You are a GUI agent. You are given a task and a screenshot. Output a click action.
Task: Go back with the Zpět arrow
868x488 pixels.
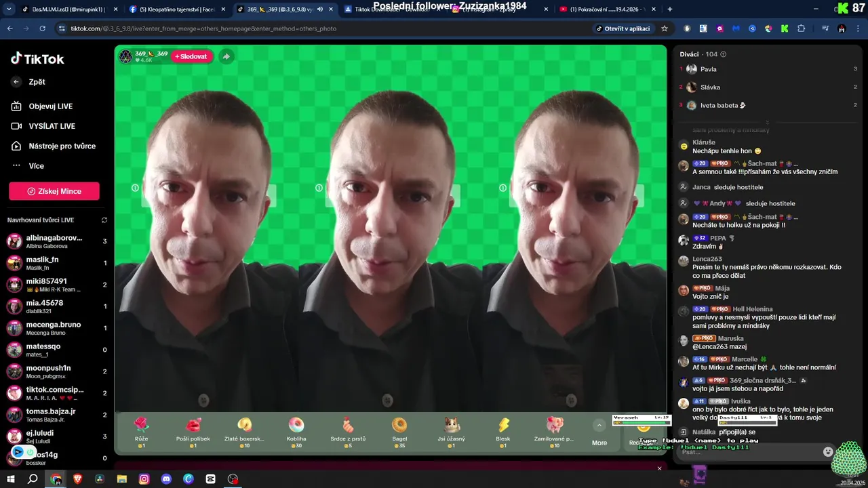(x=16, y=82)
